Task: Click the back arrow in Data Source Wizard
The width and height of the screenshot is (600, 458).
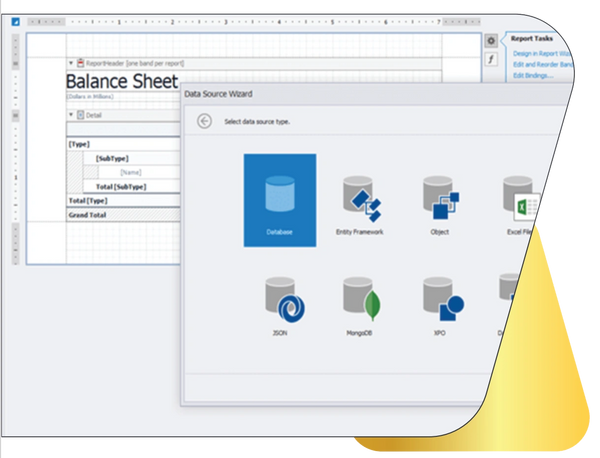Action: [205, 121]
